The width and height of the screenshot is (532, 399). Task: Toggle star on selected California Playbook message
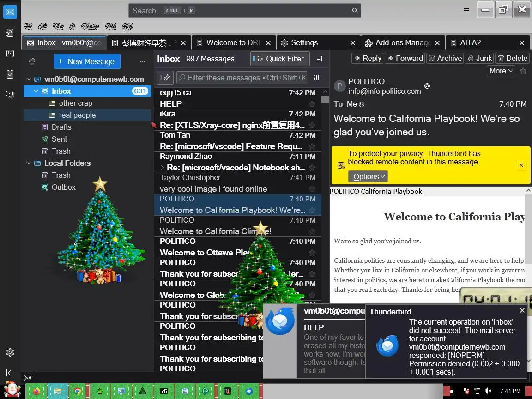click(312, 211)
